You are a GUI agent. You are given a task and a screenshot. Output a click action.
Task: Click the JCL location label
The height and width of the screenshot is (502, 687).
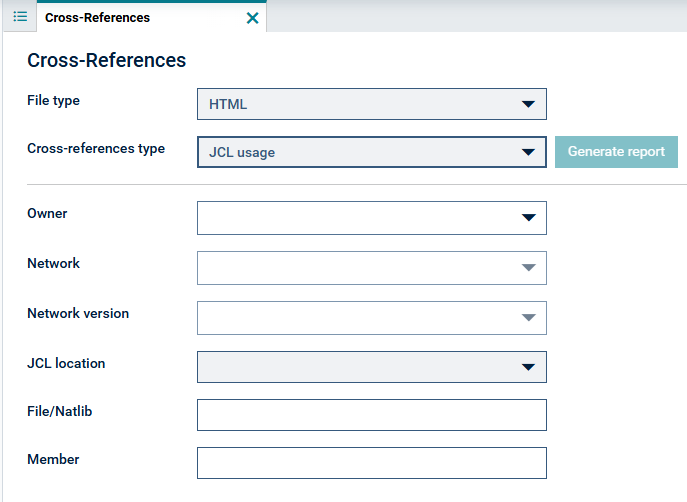[x=66, y=363]
